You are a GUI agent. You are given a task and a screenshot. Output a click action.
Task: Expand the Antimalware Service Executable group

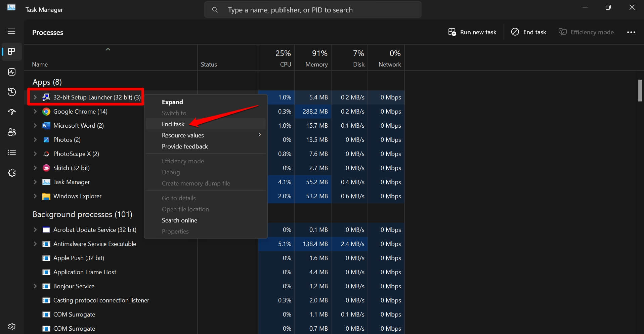tap(35, 244)
